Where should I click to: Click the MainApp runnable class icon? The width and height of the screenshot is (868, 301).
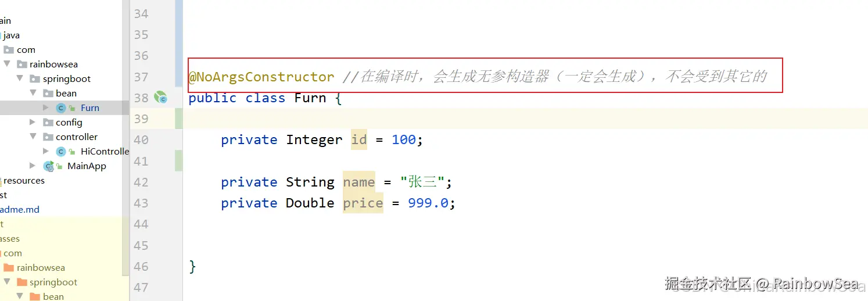(49, 166)
